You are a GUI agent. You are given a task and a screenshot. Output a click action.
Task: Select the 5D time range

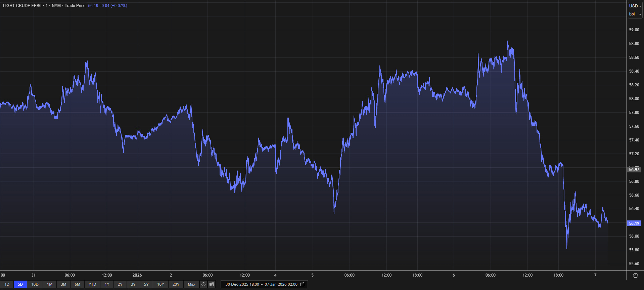[x=20, y=284]
